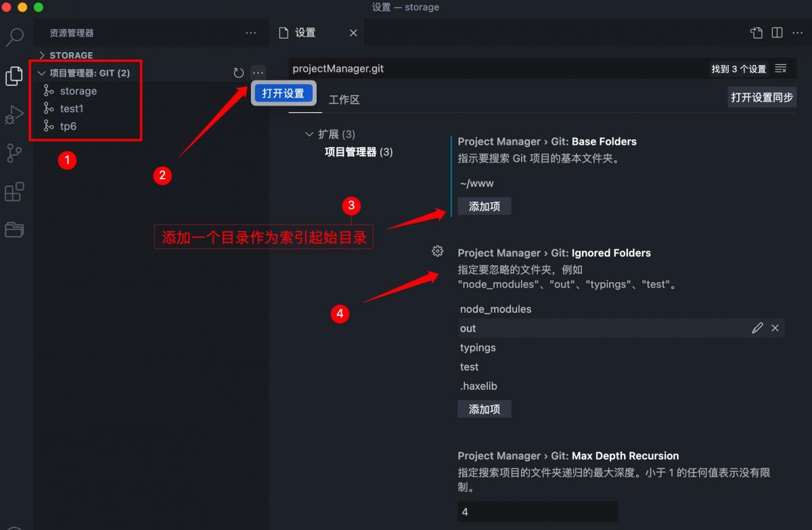Edit the 'out' ignored folder item
The height and width of the screenshot is (530, 812).
(x=757, y=328)
